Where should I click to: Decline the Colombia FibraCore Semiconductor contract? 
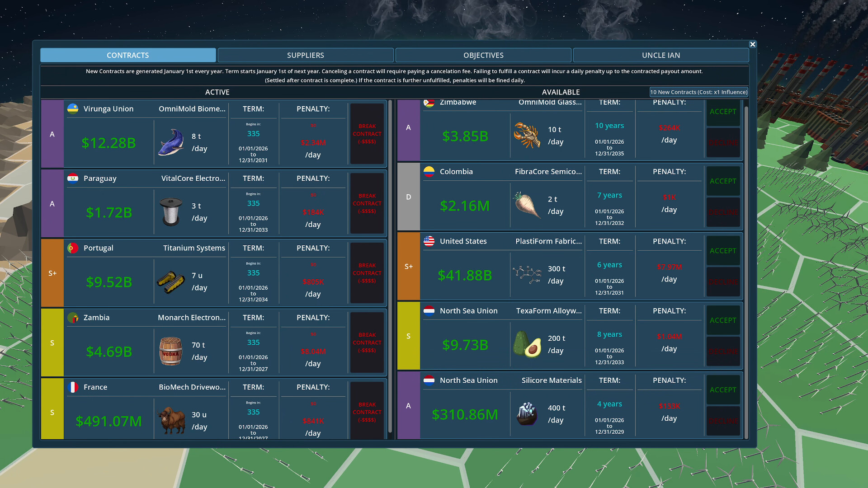[723, 212]
